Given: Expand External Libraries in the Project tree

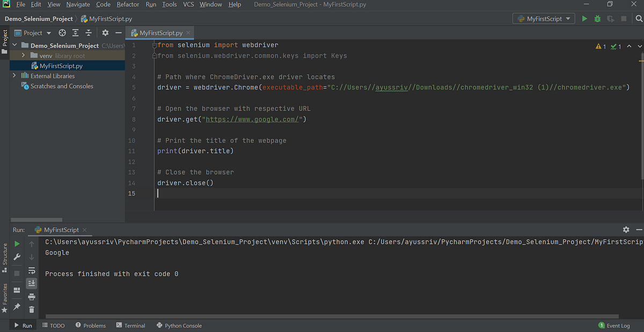Looking at the screenshot, I should [14, 76].
